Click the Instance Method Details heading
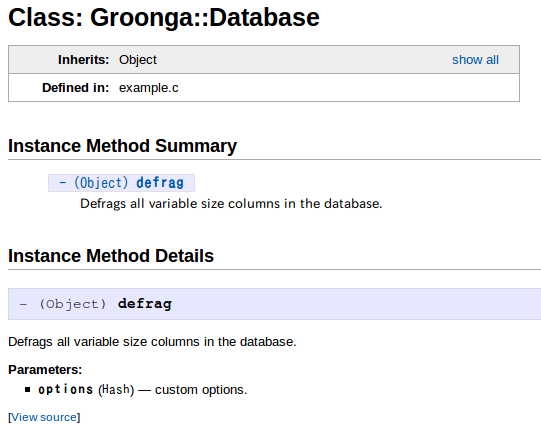 click(x=111, y=256)
